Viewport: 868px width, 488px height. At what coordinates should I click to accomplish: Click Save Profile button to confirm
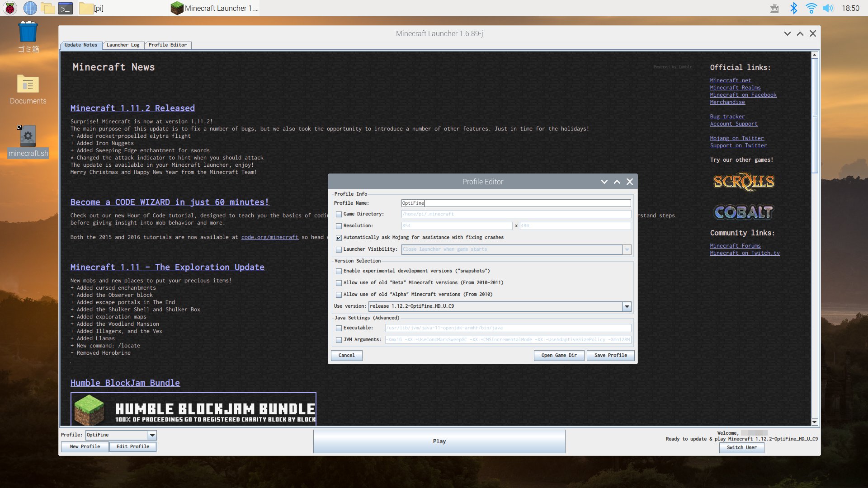click(x=610, y=355)
